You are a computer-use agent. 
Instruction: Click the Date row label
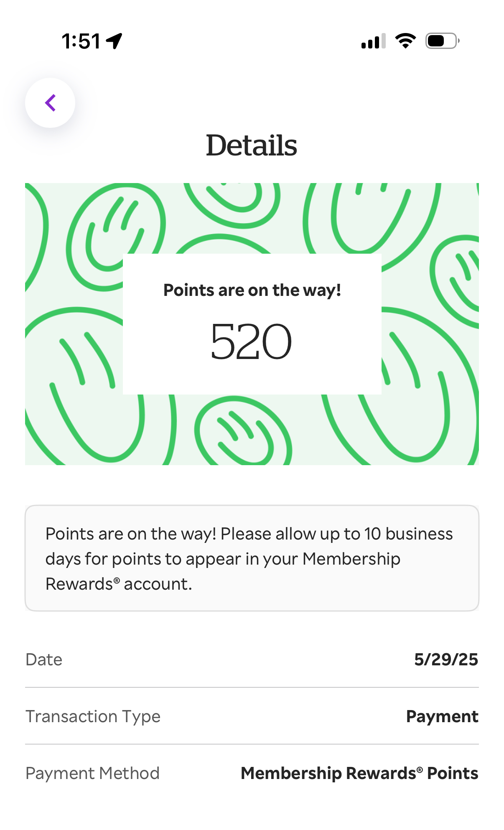(44, 659)
